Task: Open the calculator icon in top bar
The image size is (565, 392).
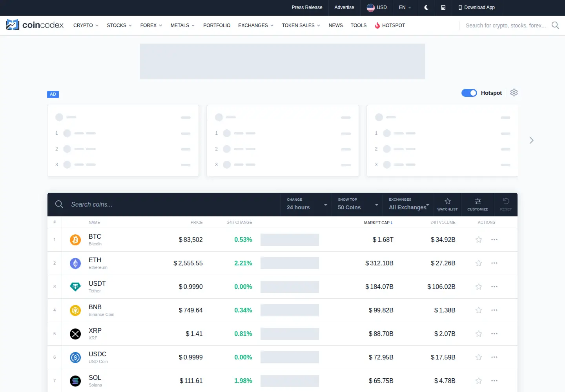Action: tap(443, 7)
